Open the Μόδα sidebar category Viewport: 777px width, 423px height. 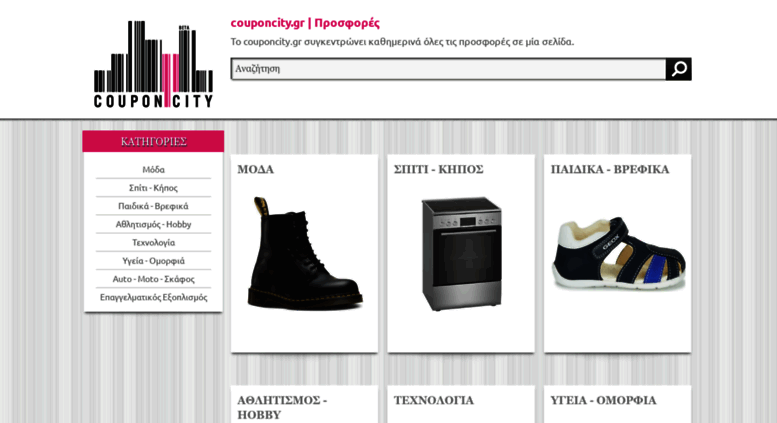[x=154, y=169]
